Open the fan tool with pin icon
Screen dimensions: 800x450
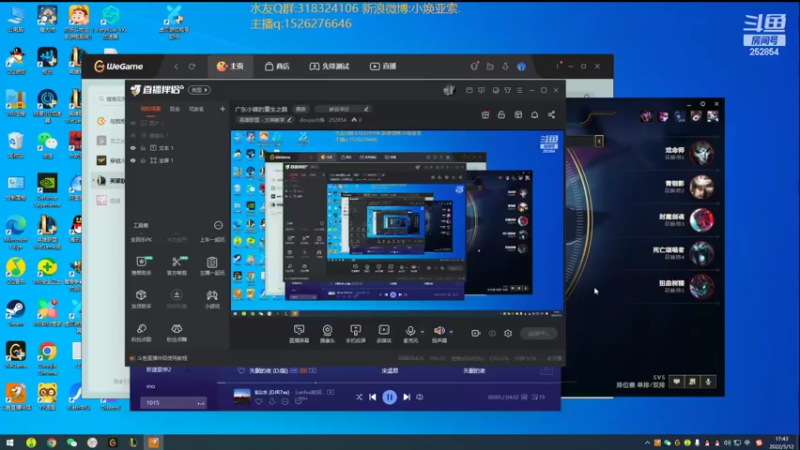click(141, 332)
